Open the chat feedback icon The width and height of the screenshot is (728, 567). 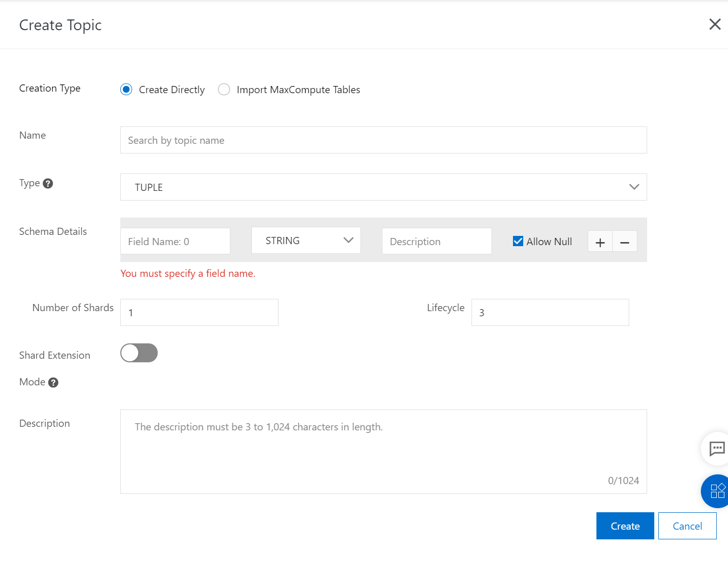[x=716, y=449]
